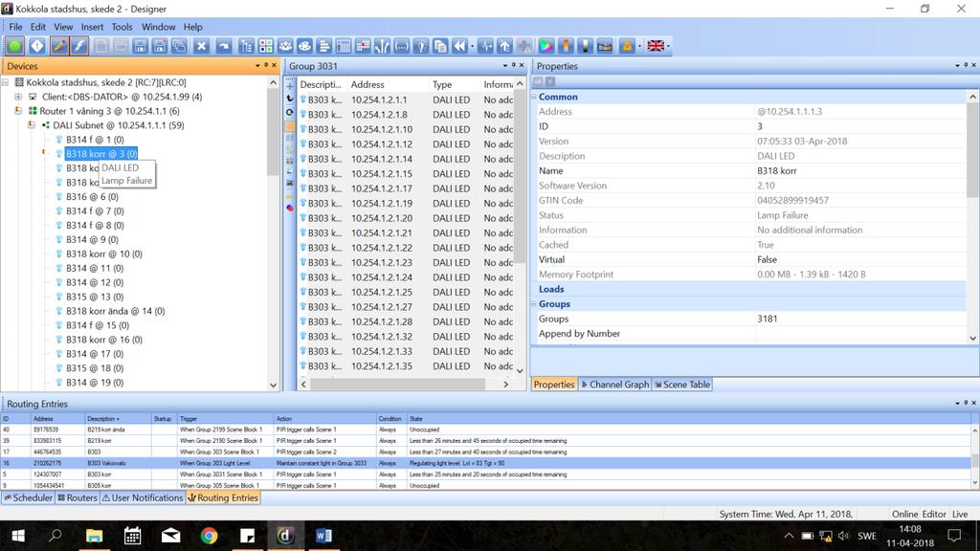This screenshot has width=980, height=551.
Task: Open the Tools menu
Action: click(122, 27)
